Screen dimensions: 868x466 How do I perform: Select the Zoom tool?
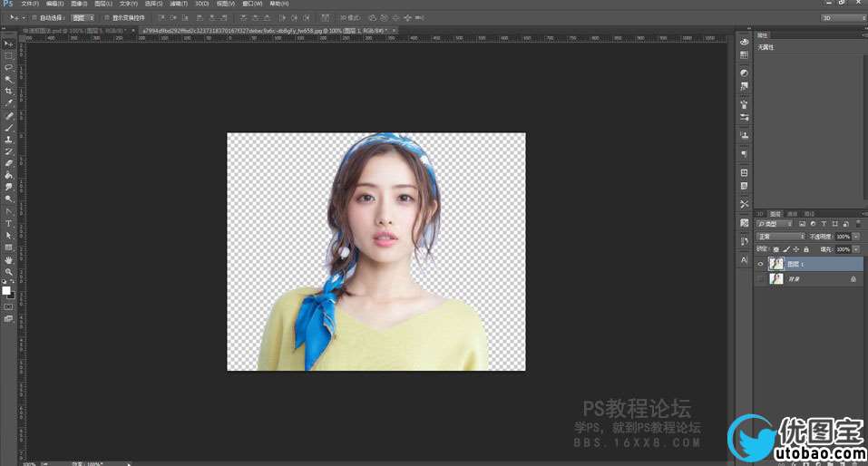click(x=8, y=272)
